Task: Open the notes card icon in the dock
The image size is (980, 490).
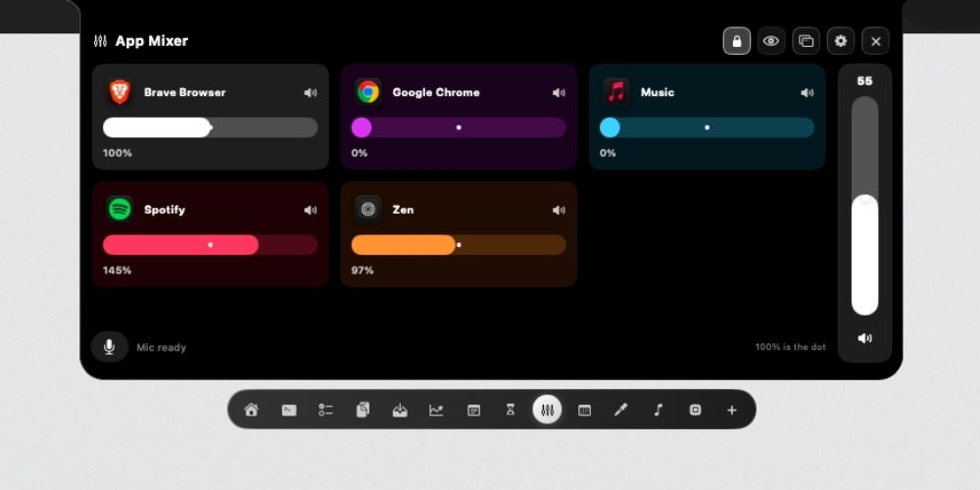Action: pos(473,410)
